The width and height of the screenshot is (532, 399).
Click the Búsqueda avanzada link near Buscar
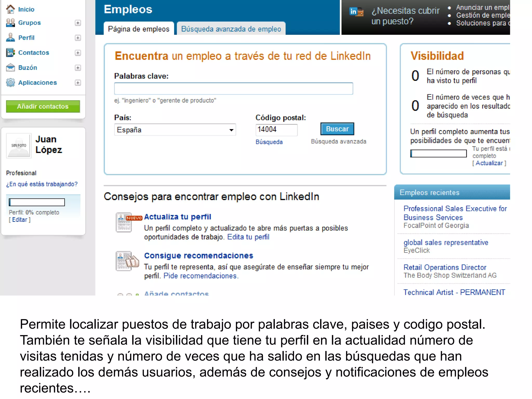click(339, 142)
